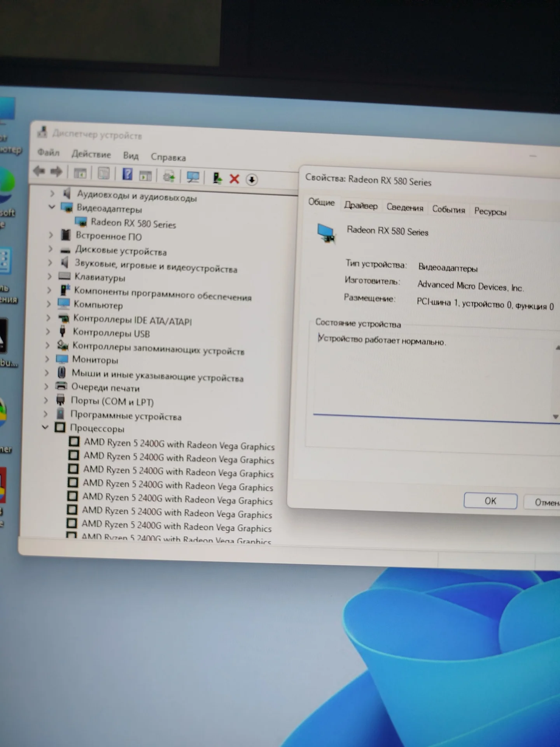
Task: Expand the Клавиатуры tree node
Action: [x=49, y=276]
